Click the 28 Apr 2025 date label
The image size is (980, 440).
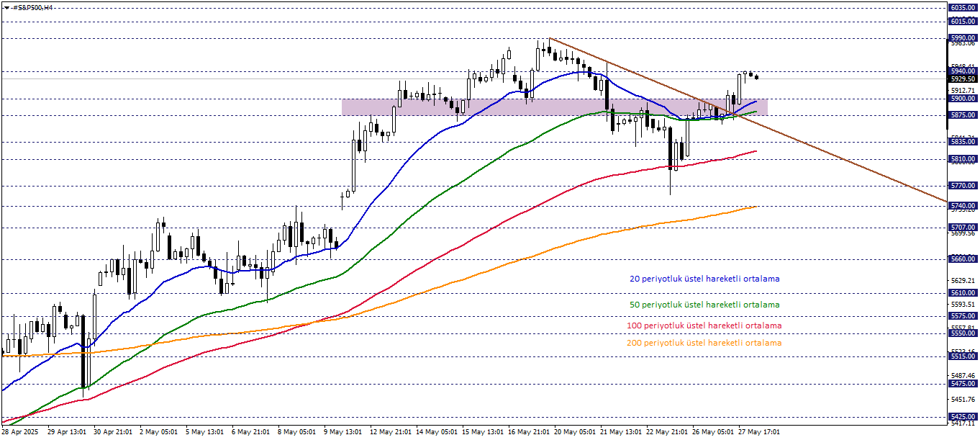tap(19, 432)
